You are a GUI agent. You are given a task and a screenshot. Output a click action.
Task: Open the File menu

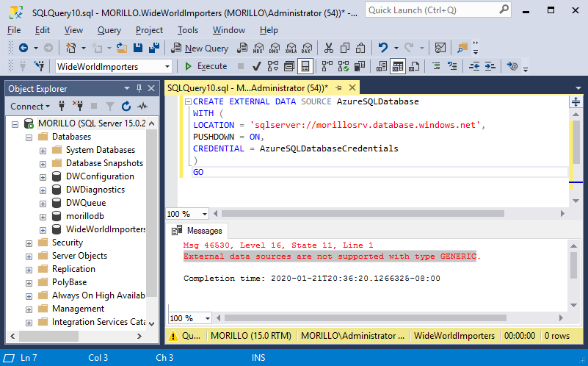14,30
